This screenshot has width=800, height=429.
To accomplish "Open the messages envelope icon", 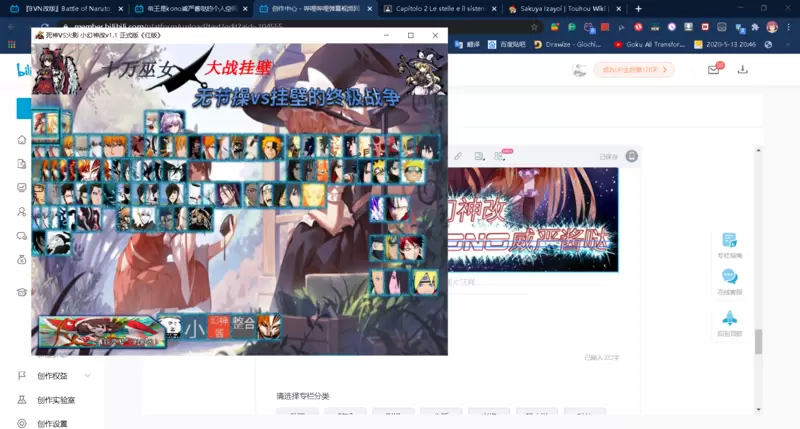I will click(x=713, y=69).
